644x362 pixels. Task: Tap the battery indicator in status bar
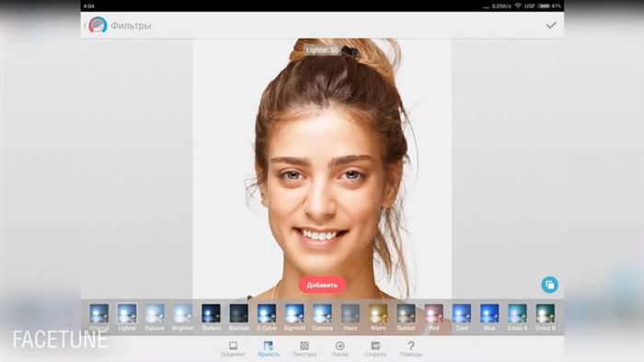click(544, 6)
